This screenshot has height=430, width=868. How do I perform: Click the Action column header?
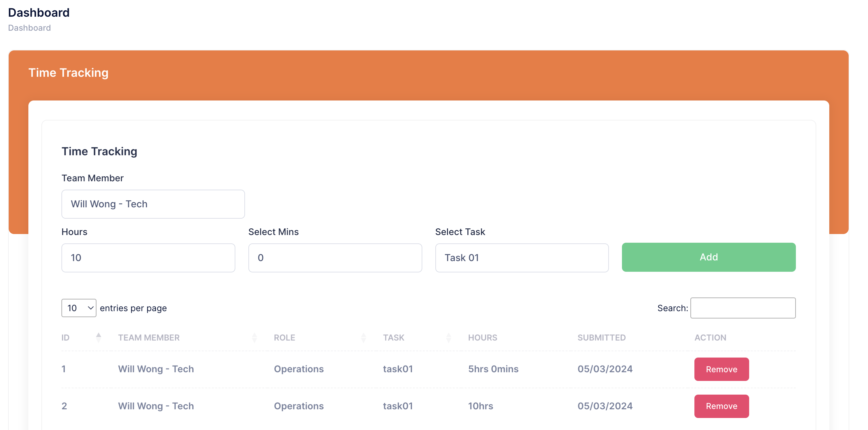(x=710, y=337)
